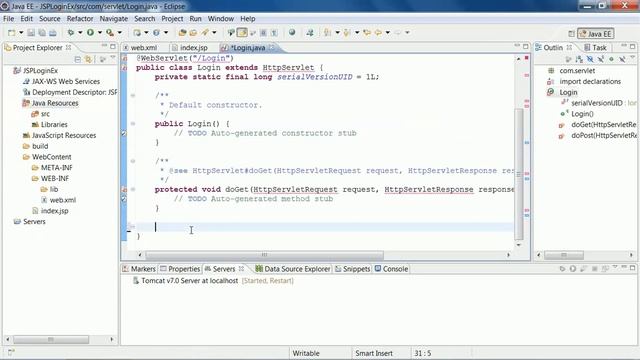Click the start server icon in Servers view

coord(573,269)
